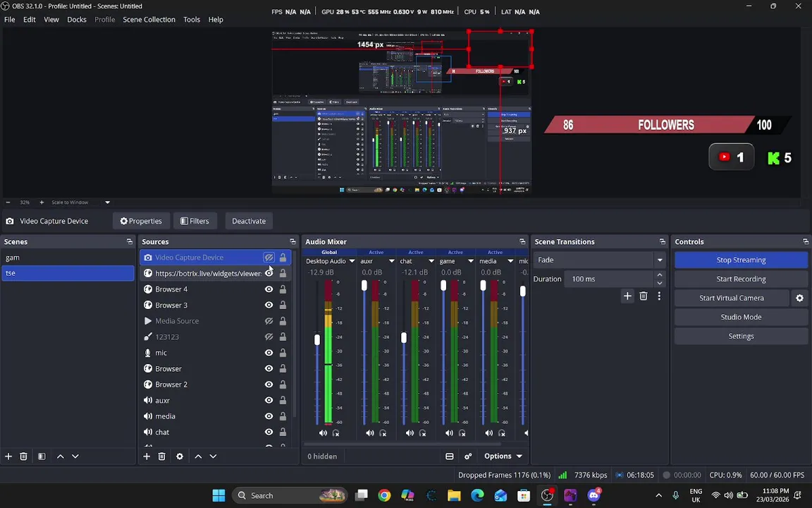Delete selected source with trash icon
The height and width of the screenshot is (508, 812).
tap(161, 456)
